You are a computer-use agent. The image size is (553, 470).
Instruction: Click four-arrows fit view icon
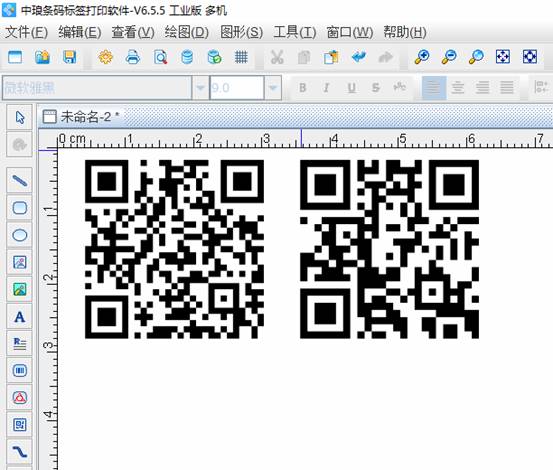coord(503,57)
